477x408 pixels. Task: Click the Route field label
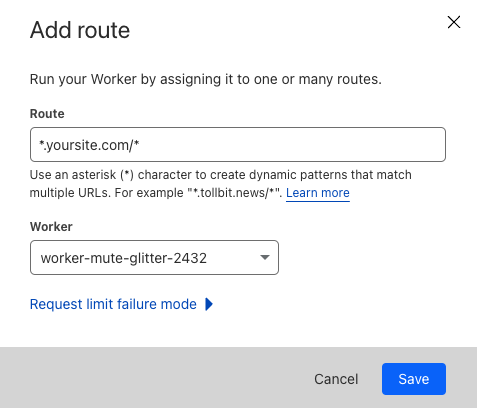click(47, 114)
